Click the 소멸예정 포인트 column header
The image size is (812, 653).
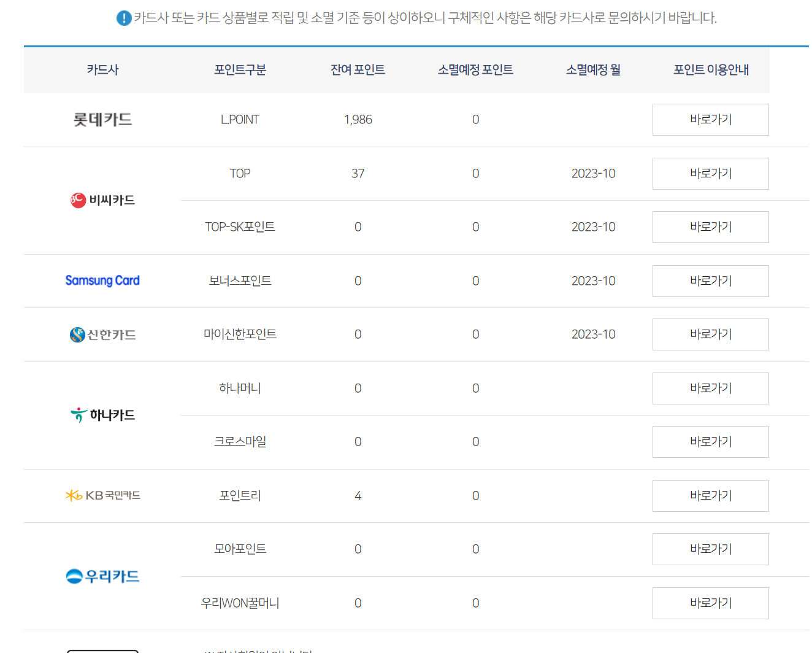pos(475,70)
